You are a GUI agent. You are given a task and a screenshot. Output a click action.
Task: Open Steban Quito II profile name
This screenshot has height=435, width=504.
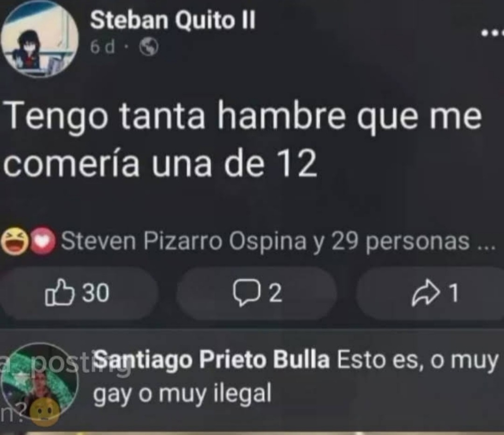(x=173, y=20)
